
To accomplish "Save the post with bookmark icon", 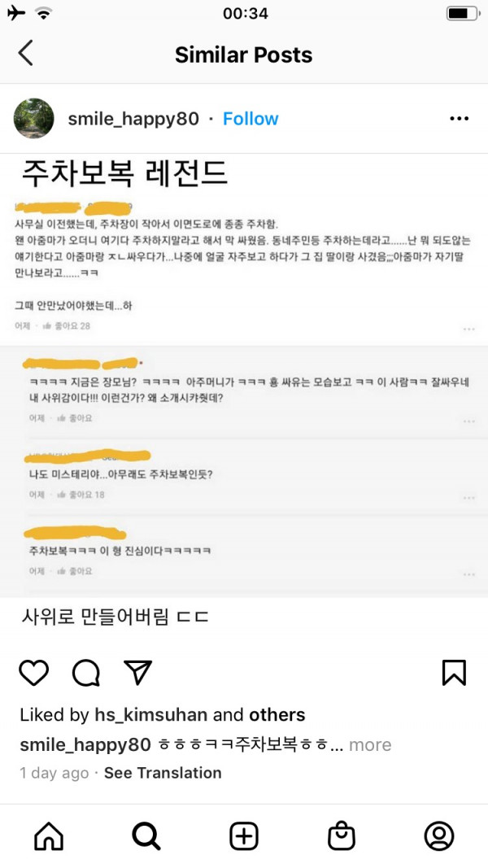I will click(455, 673).
